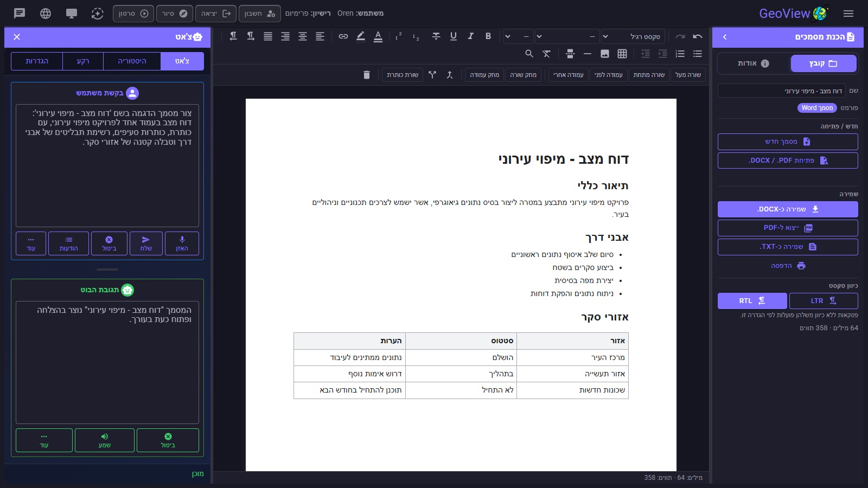Open the hamburger menu next to GeoView
Image resolution: width=868 pixels, height=488 pixels.
(848, 14)
